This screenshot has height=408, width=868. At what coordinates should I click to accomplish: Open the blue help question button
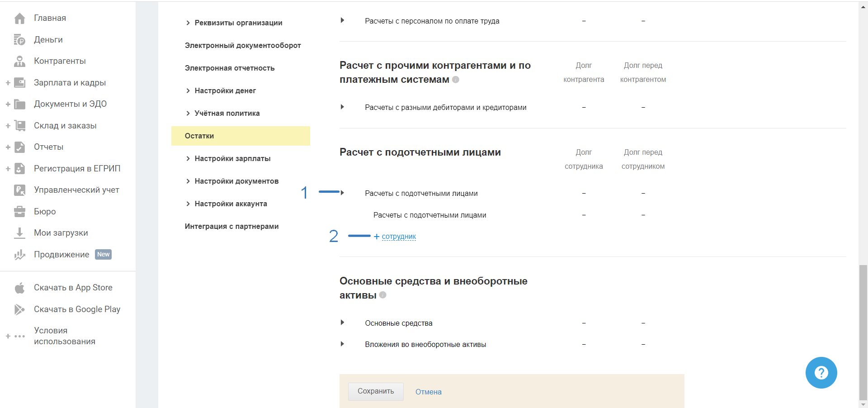click(x=821, y=373)
